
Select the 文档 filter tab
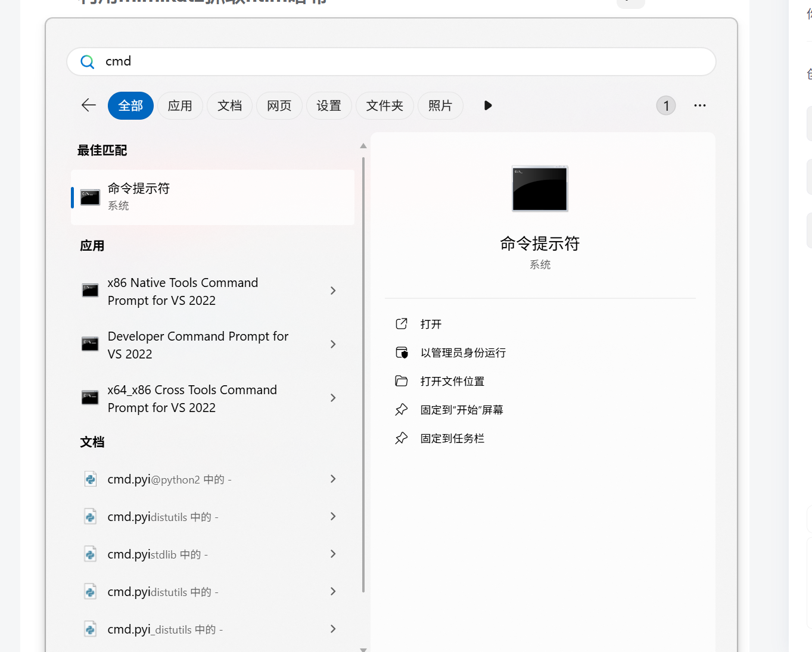229,105
